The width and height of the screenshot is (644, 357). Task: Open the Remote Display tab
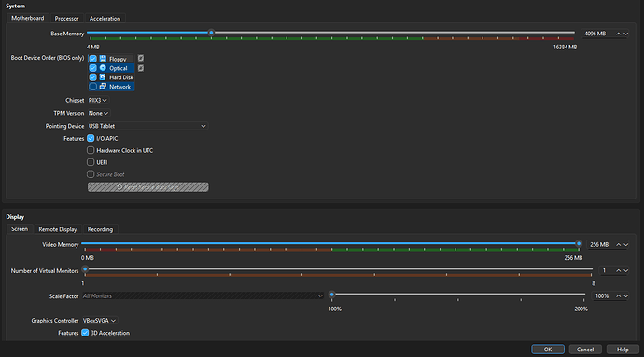pos(58,229)
